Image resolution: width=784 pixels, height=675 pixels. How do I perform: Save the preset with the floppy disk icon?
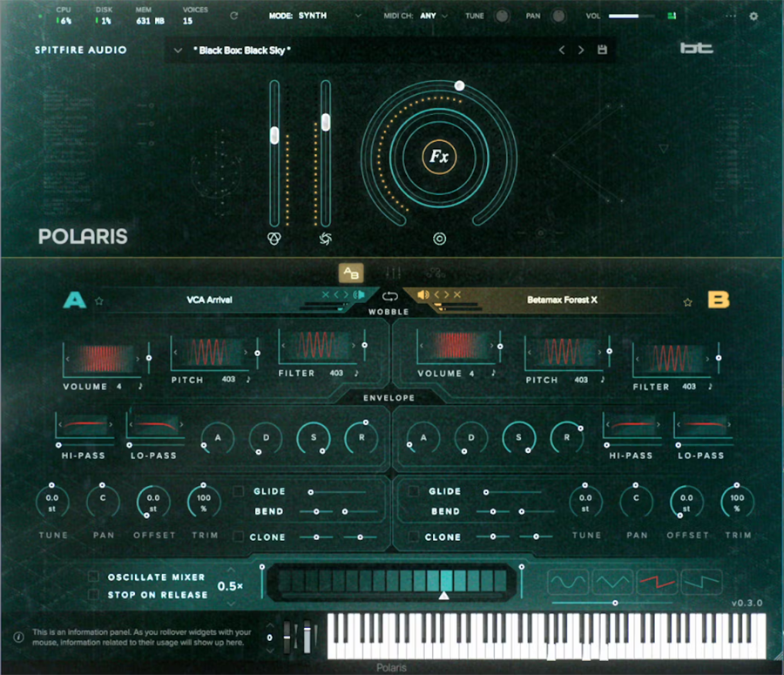(602, 50)
